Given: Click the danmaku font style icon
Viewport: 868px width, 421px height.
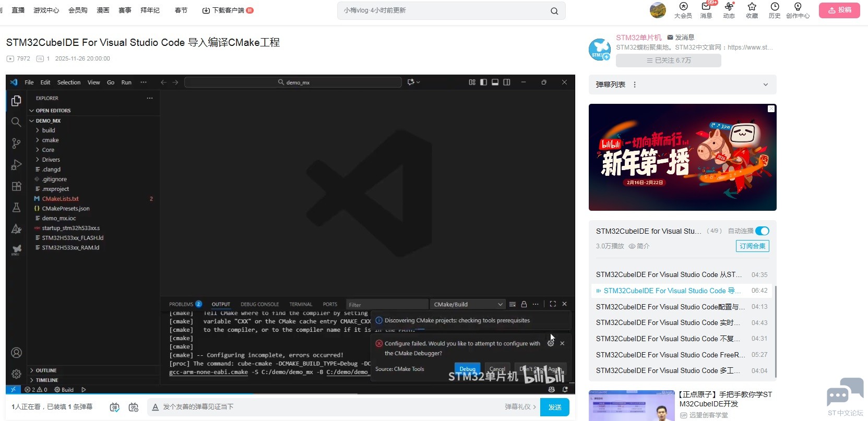Looking at the screenshot, I should pyautogui.click(x=155, y=407).
